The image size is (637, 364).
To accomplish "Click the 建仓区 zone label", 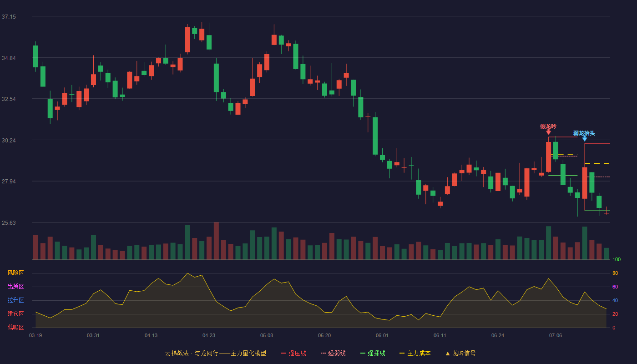I will 15,314.
